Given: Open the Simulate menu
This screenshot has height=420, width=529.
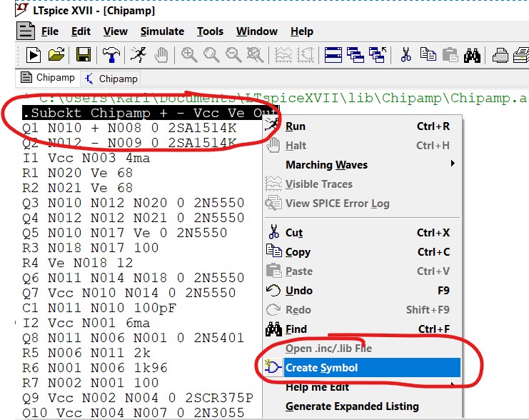Looking at the screenshot, I should [162, 31].
